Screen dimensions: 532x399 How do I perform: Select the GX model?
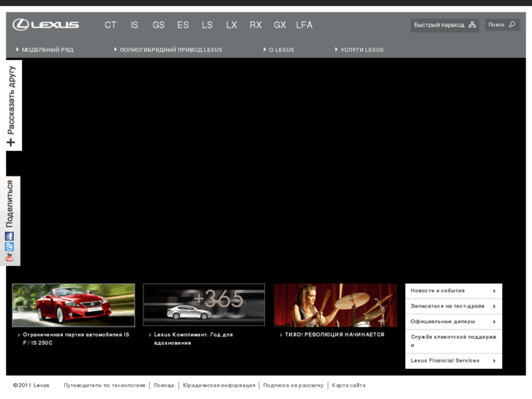pyautogui.click(x=280, y=25)
